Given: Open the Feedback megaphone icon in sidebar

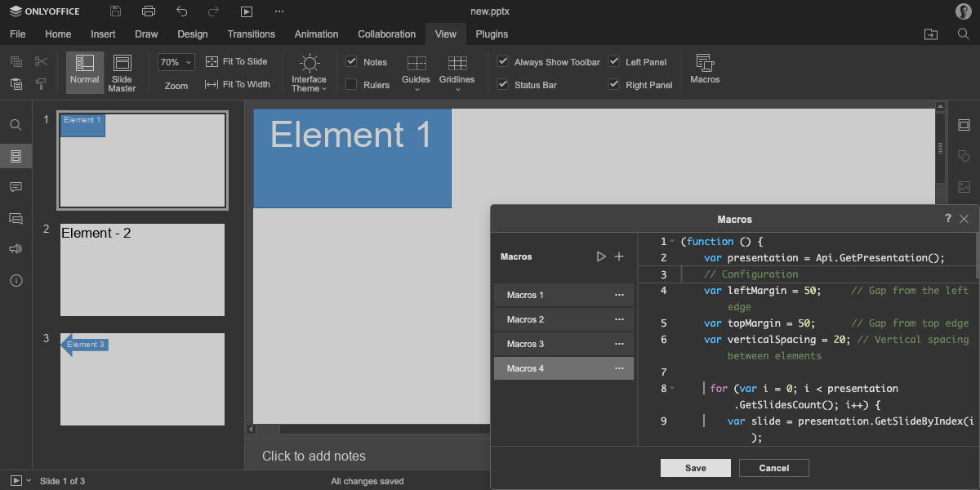Looking at the screenshot, I should click(x=16, y=249).
